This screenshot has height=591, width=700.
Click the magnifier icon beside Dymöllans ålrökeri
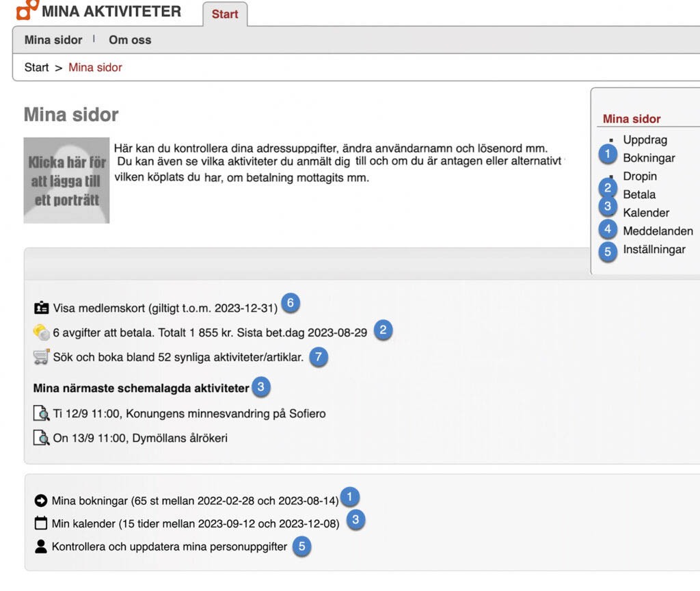pos(41,438)
